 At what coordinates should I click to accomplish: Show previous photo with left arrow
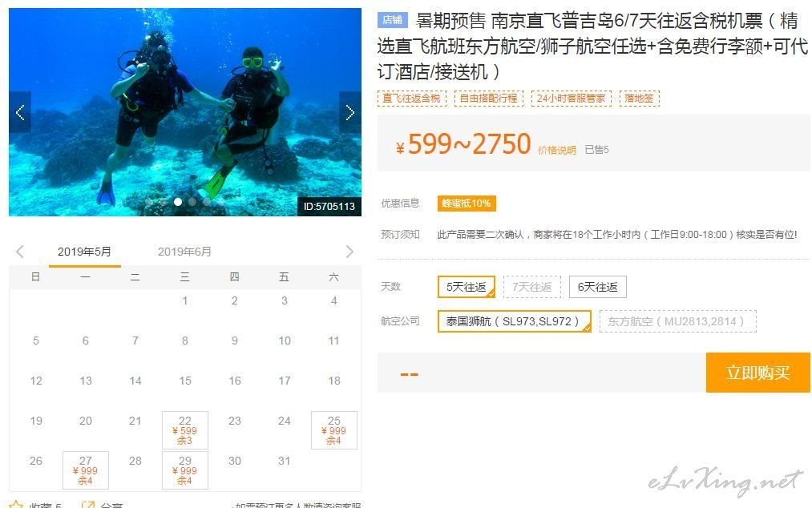click(x=20, y=112)
